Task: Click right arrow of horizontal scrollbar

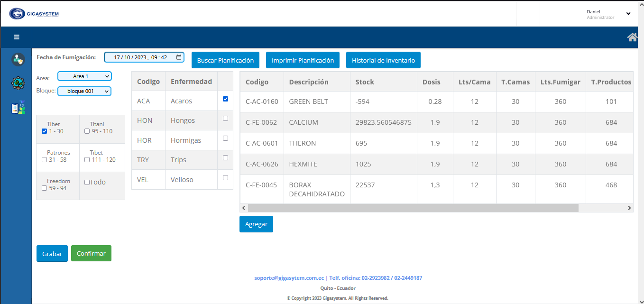Action: 629,208
